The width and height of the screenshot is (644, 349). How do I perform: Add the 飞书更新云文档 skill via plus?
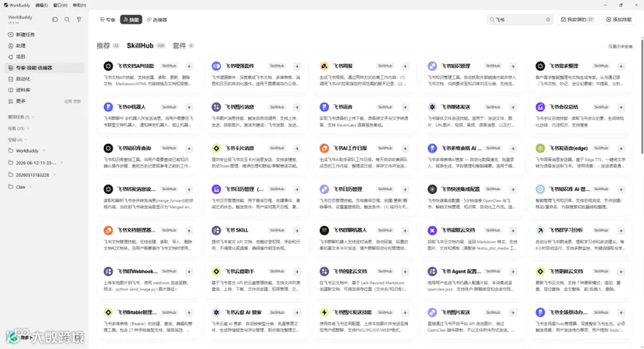point(621,271)
